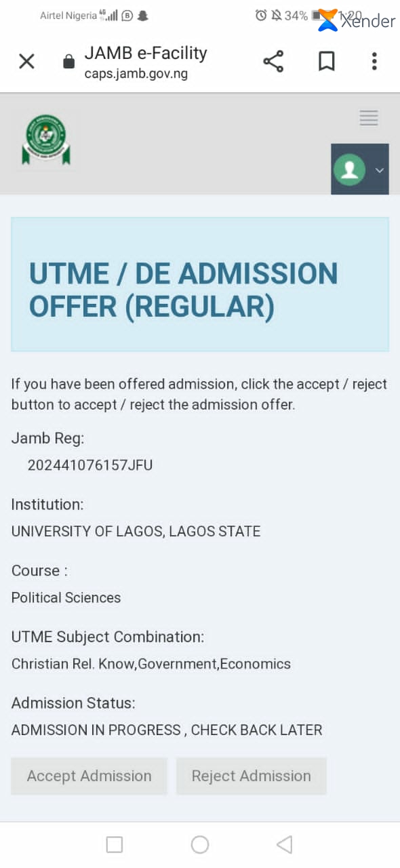The width and height of the screenshot is (400, 868).
Task: Open the three-dot browser options menu
Action: pyautogui.click(x=374, y=62)
